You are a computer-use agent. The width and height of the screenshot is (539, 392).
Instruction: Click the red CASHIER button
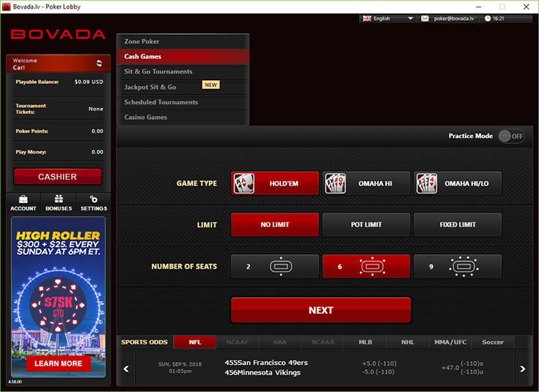pos(58,176)
